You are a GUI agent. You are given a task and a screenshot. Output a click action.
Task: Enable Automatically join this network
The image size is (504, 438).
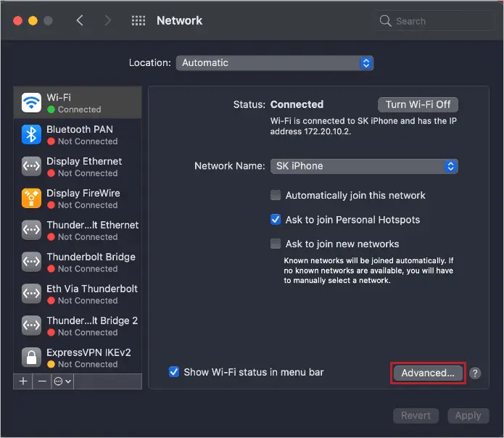[276, 195]
